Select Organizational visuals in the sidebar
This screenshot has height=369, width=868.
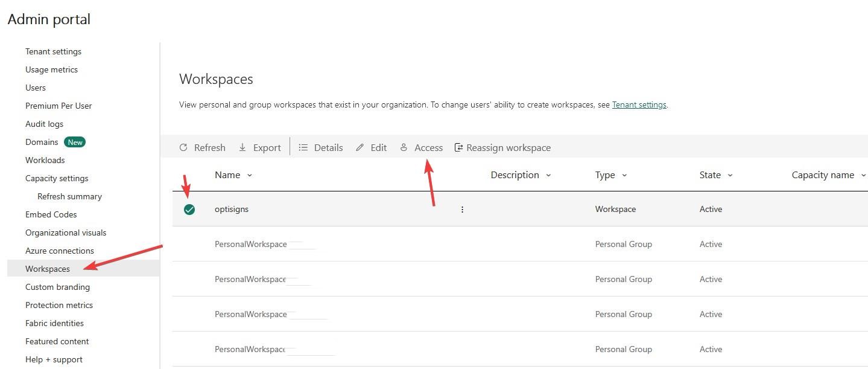click(x=66, y=233)
